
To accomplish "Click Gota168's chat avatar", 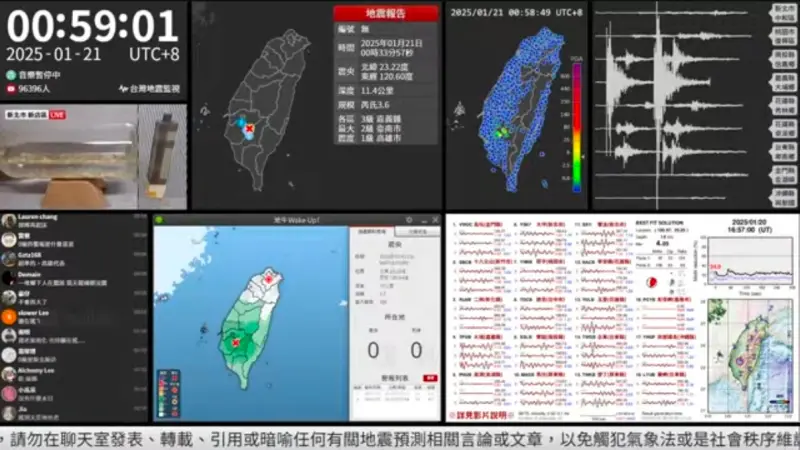I will point(9,259).
